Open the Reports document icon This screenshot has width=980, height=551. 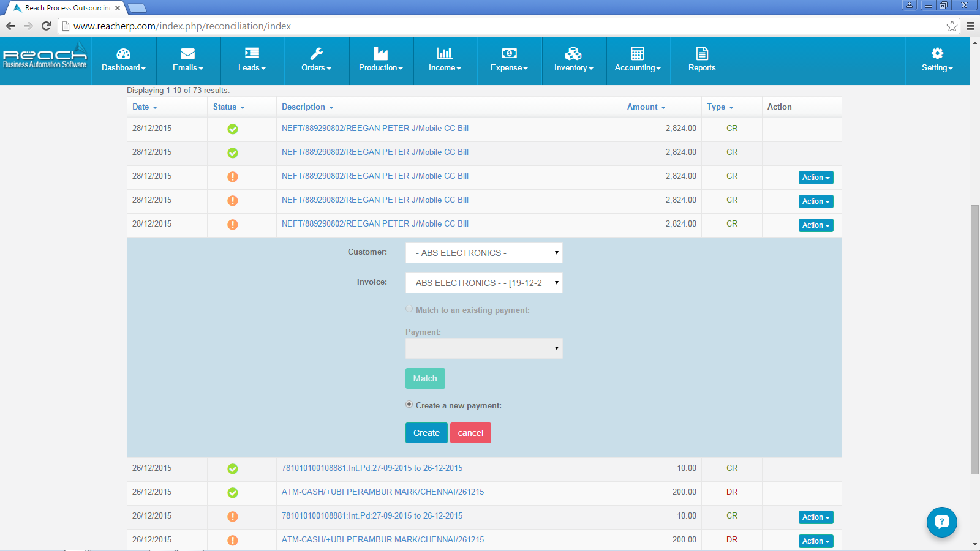click(x=702, y=61)
